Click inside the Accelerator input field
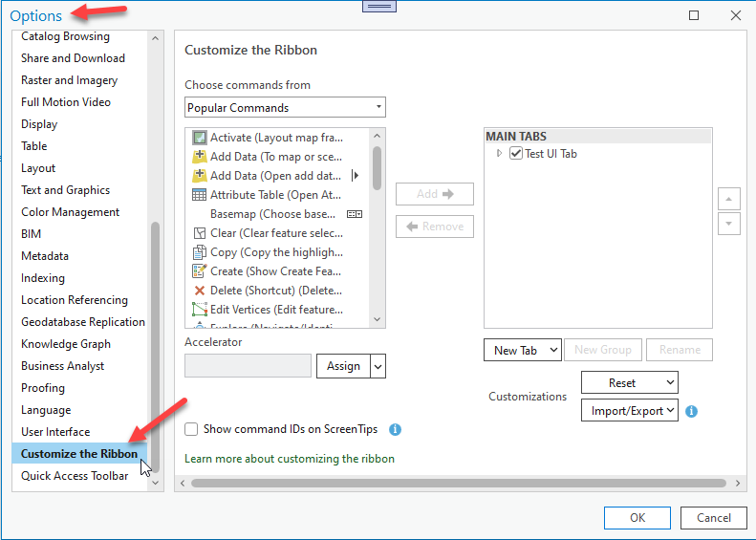 (248, 366)
